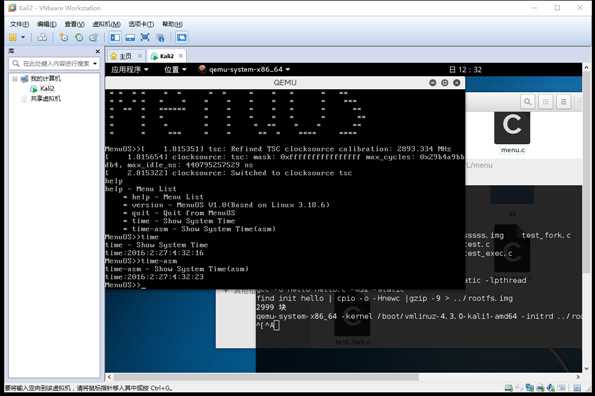The height and width of the screenshot is (396, 595).
Task: Open the file manager hamburger menu icon
Action: click(564, 102)
